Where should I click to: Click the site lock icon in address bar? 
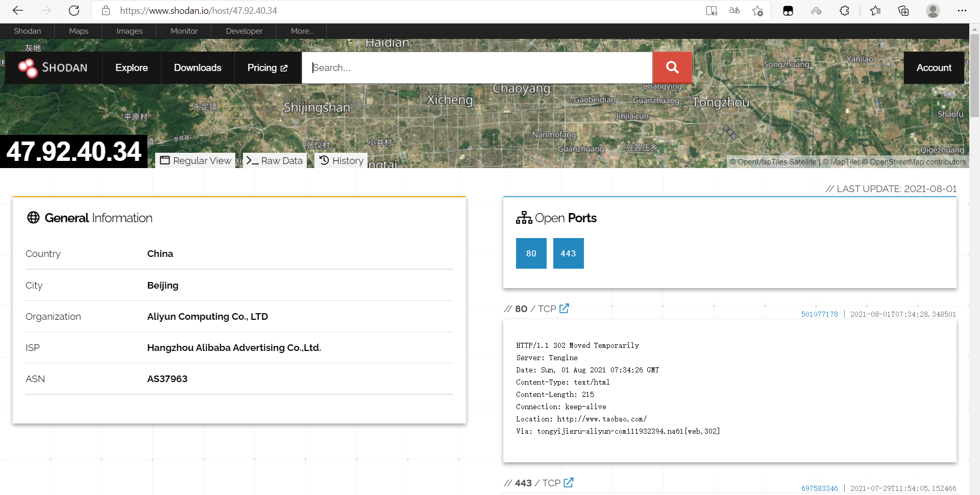(106, 10)
